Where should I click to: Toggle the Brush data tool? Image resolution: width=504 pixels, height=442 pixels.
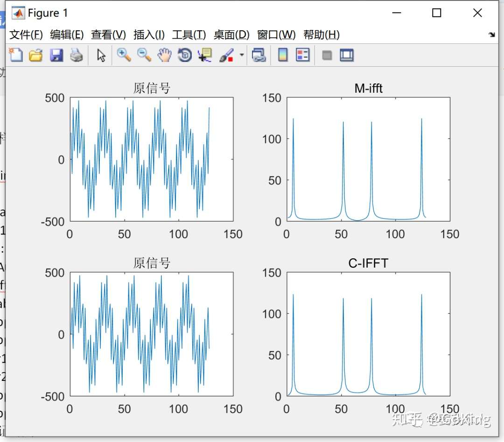click(x=226, y=55)
